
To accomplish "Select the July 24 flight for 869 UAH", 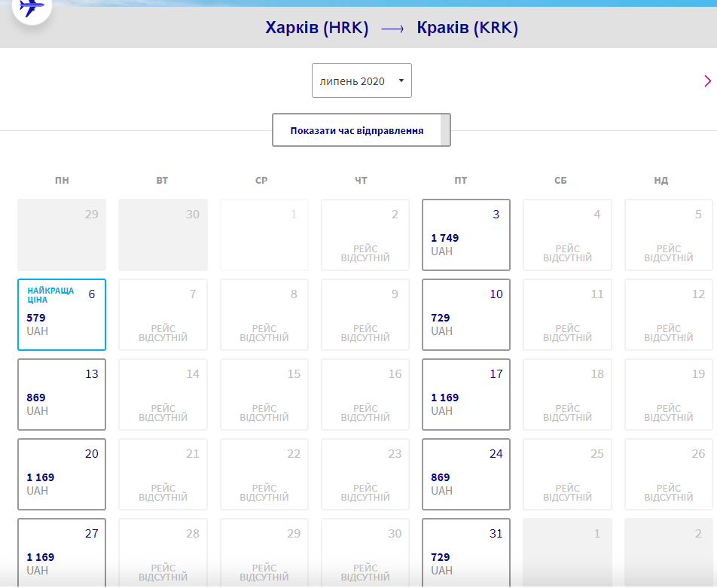I will (x=465, y=474).
